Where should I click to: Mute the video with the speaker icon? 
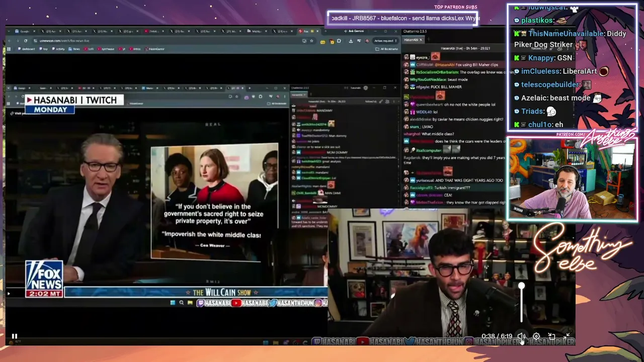521,336
